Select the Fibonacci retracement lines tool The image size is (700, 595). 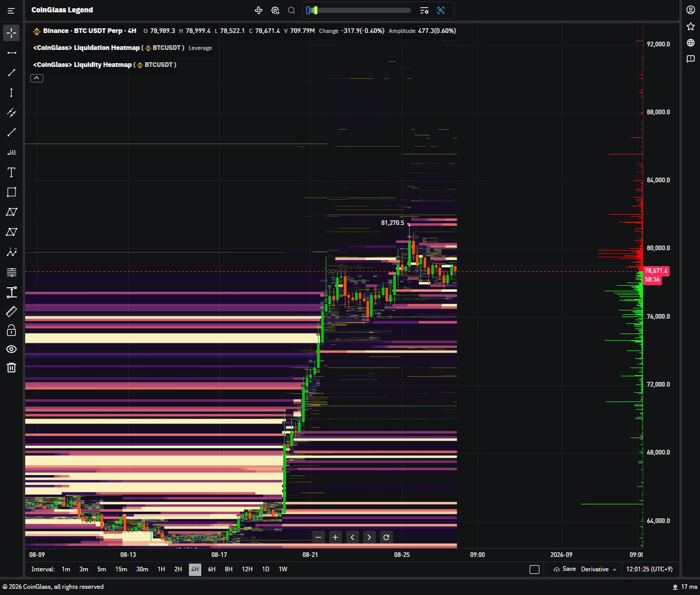[11, 272]
